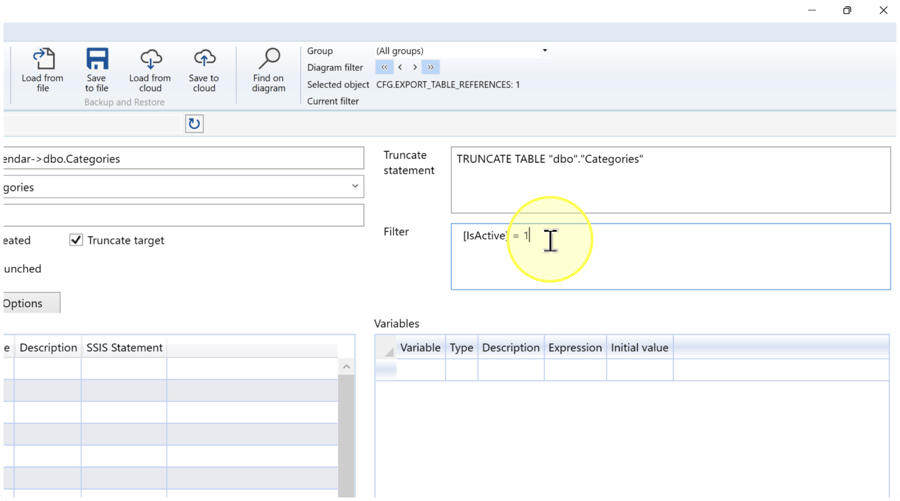Viewport: 900px width, 501px height.
Task: Click the Variables grid Description header
Action: click(511, 347)
